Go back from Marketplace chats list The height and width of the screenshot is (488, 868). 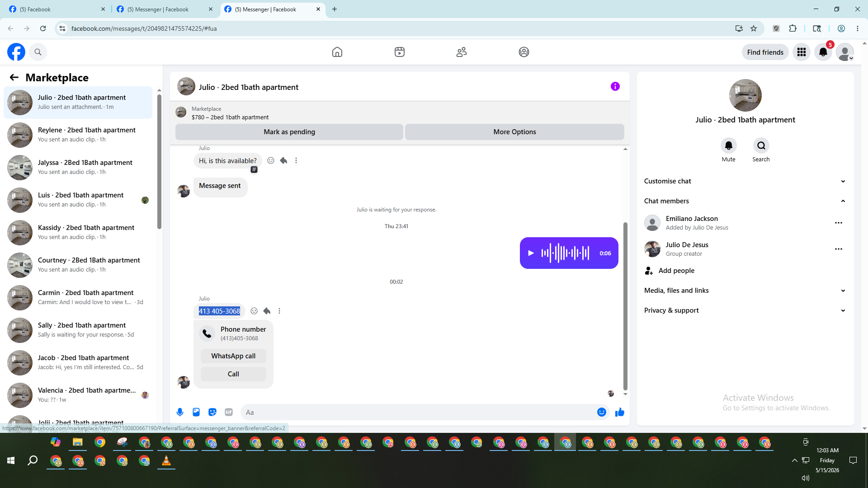(14, 77)
